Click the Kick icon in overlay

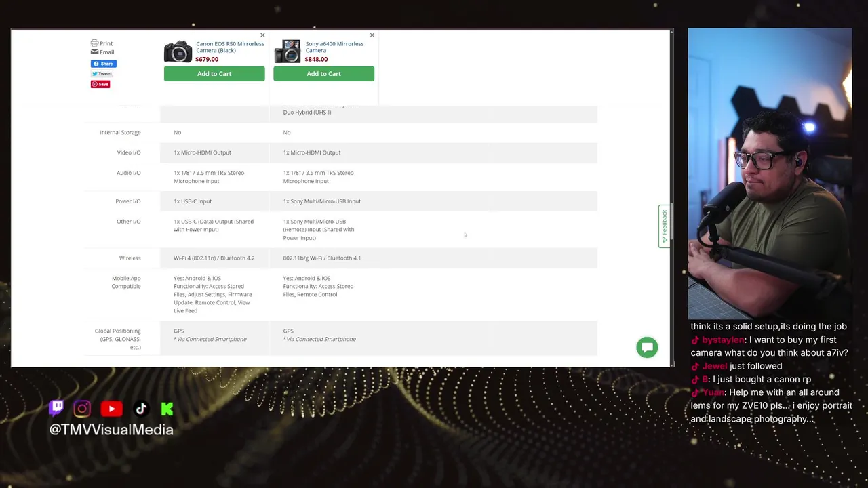[167, 408]
